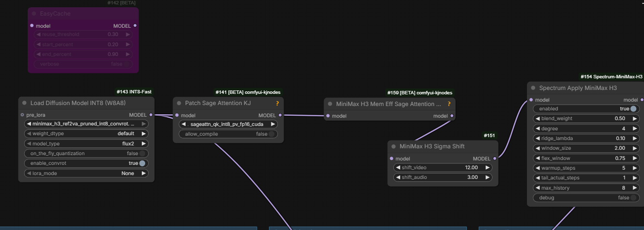Decrease tail_actual_steps with left arrow
The image size is (644, 230).
tap(538, 178)
